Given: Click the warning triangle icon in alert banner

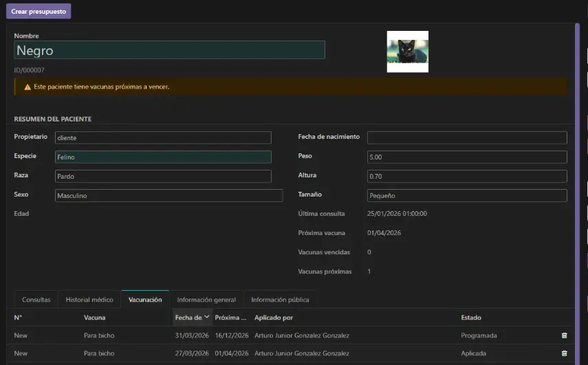Looking at the screenshot, I should [28, 87].
